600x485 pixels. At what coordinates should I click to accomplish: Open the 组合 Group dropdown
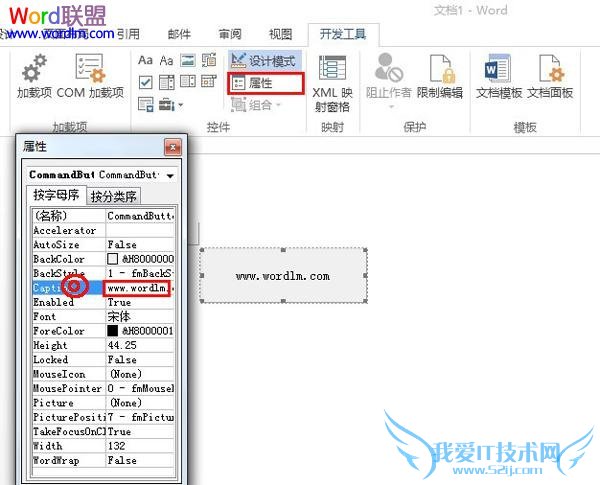coord(256,105)
